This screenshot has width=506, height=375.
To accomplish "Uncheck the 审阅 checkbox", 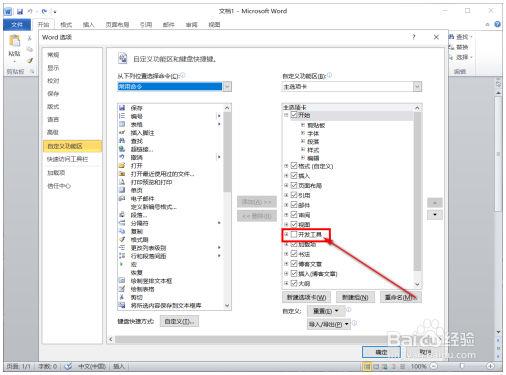I will 294,215.
